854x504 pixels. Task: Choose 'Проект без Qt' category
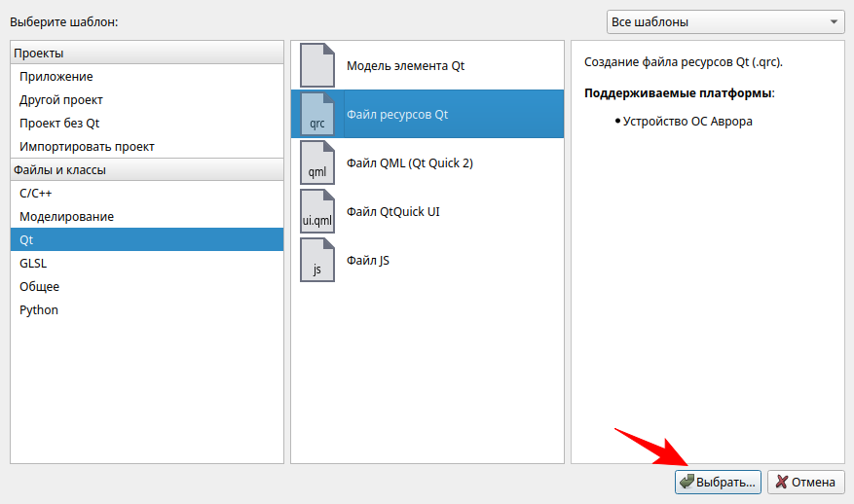(x=59, y=123)
